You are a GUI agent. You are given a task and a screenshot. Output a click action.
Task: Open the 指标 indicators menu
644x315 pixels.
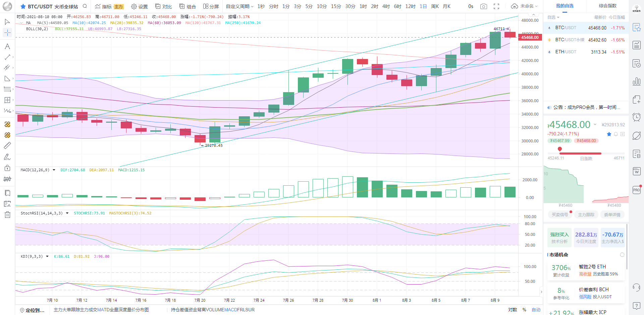(103, 6)
